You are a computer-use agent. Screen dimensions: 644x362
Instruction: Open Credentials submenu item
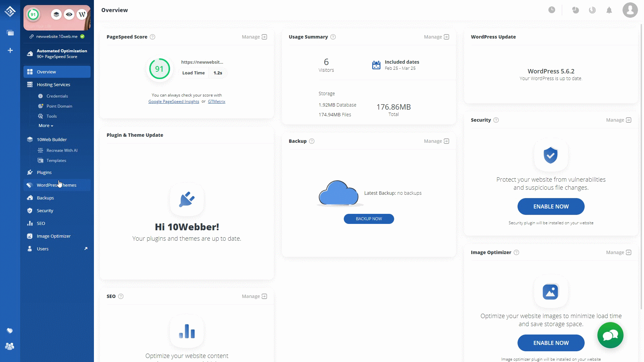[57, 96]
